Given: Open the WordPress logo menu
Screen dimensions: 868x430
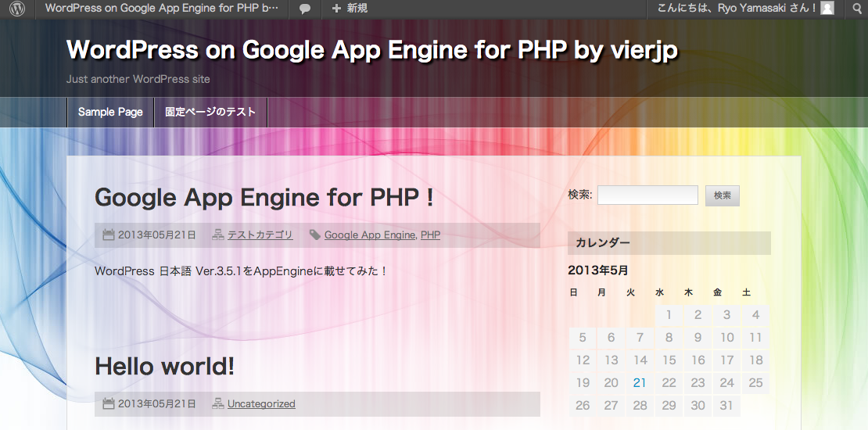Looking at the screenshot, I should (x=17, y=9).
